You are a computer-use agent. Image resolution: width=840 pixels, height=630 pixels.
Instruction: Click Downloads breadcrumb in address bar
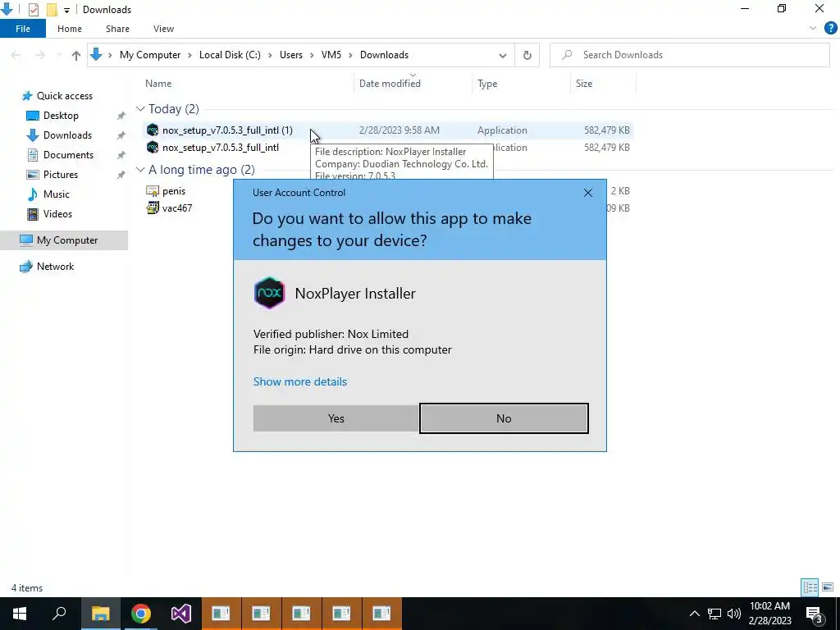384,55
